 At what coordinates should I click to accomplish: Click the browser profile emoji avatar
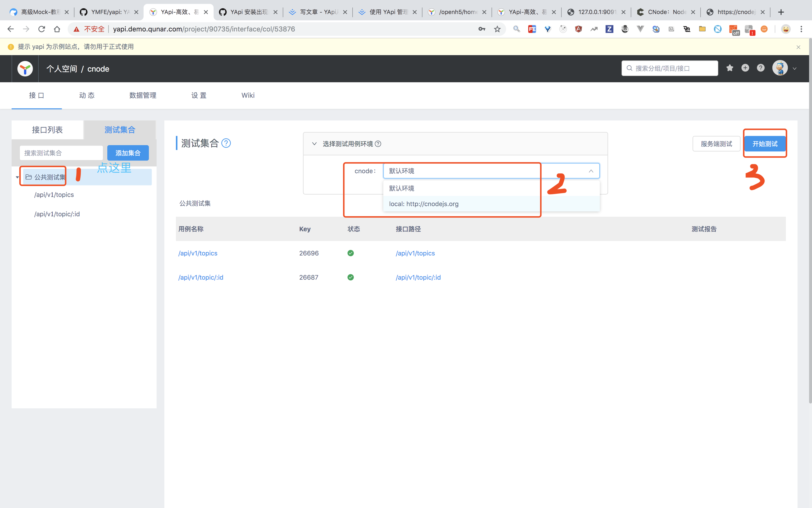click(x=786, y=29)
